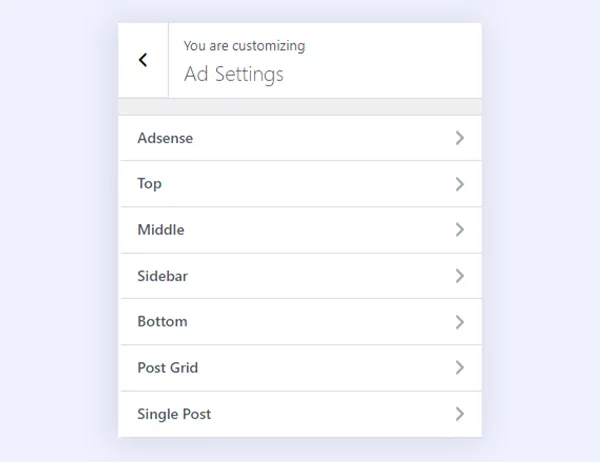600x462 pixels.
Task: Select the Middle ad section
Action: click(161, 230)
